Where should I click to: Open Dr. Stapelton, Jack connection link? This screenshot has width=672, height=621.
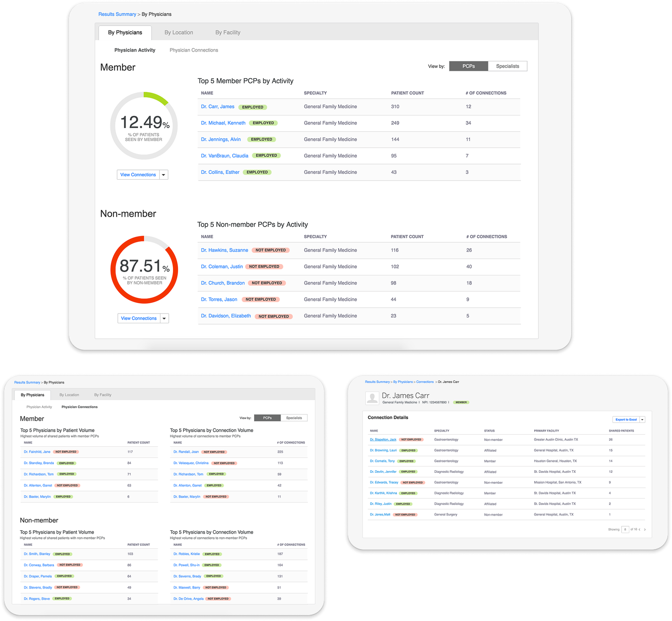click(383, 440)
